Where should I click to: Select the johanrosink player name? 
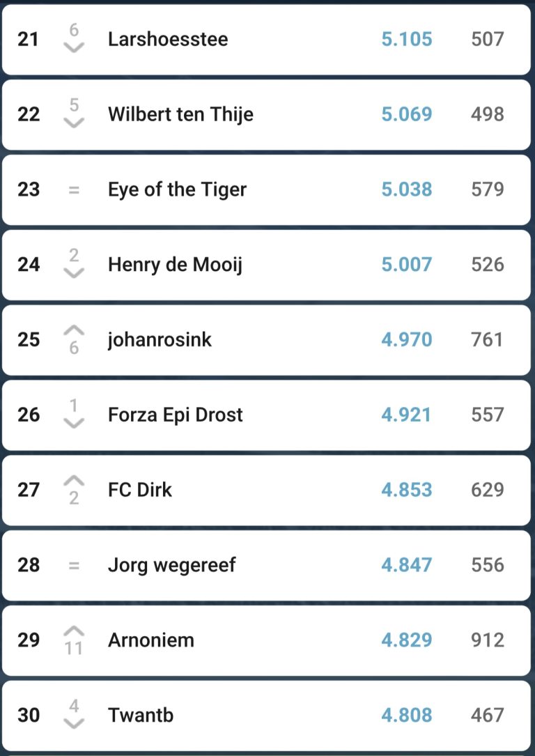[160, 340]
